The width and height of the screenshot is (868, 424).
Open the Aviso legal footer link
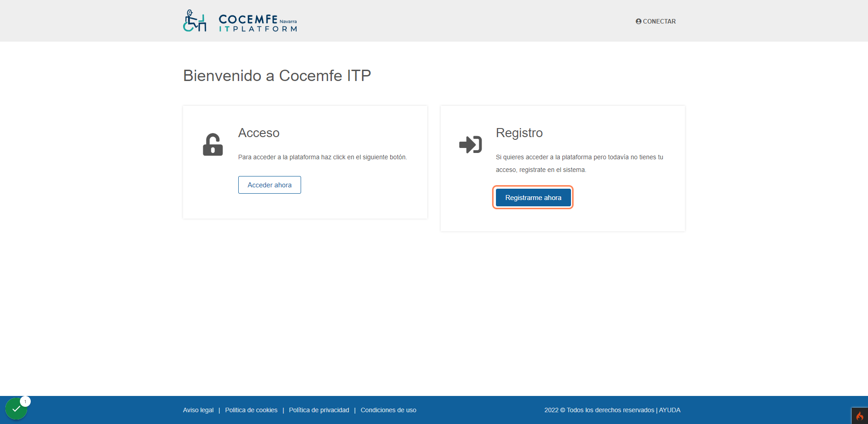coord(198,410)
